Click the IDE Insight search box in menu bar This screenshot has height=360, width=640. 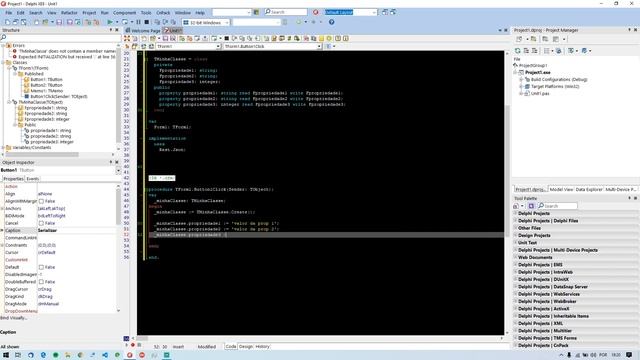[286, 12]
